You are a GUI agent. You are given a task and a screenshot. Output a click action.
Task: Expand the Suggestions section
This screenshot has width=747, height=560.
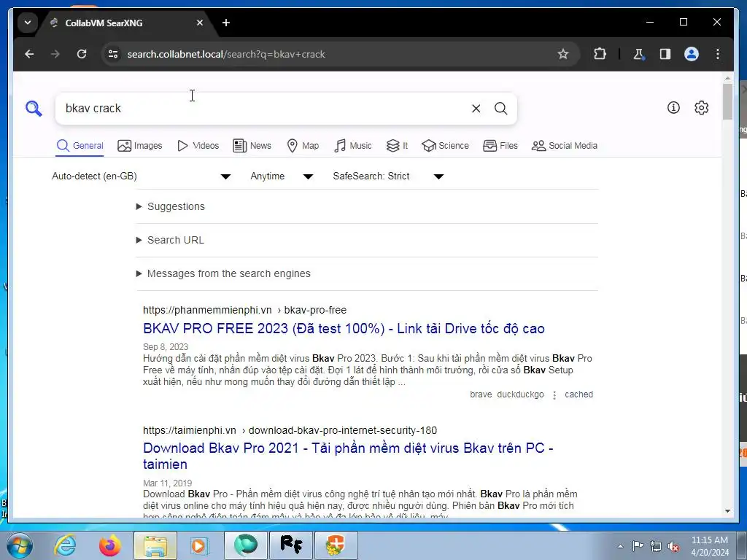(171, 206)
